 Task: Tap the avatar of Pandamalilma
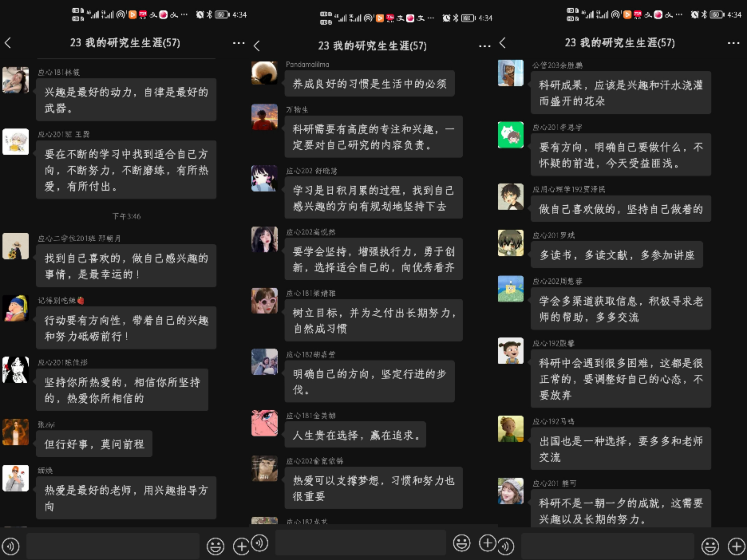[264, 73]
